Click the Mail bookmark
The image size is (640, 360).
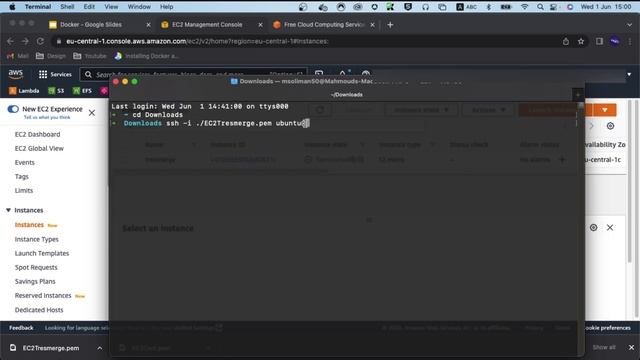click(18, 56)
